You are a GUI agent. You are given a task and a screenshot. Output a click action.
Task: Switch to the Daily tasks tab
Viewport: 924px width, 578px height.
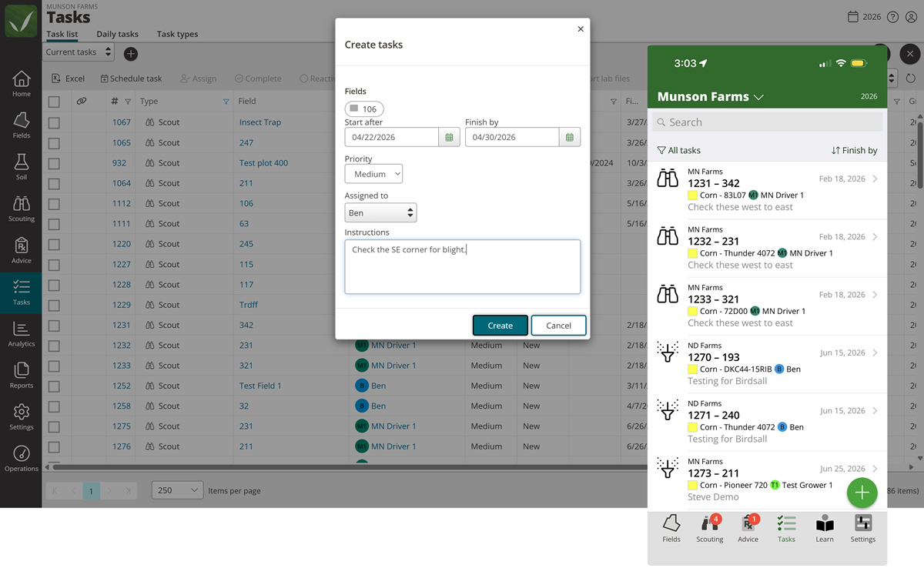pos(117,34)
